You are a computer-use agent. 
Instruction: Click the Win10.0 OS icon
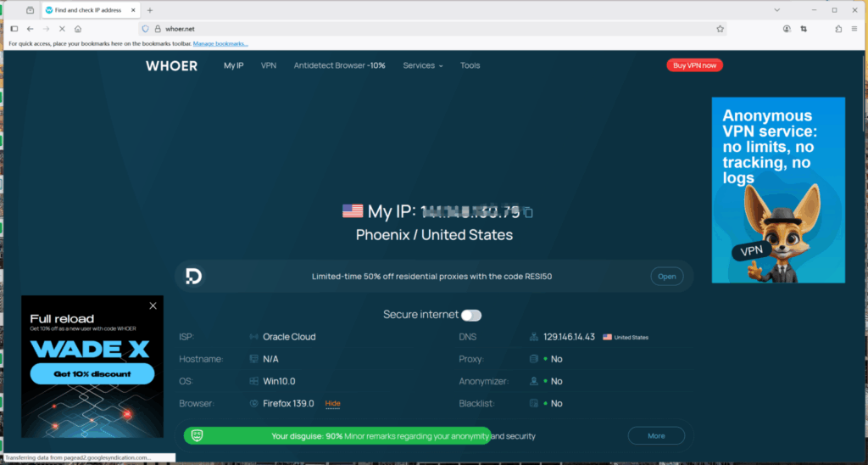[x=253, y=381]
